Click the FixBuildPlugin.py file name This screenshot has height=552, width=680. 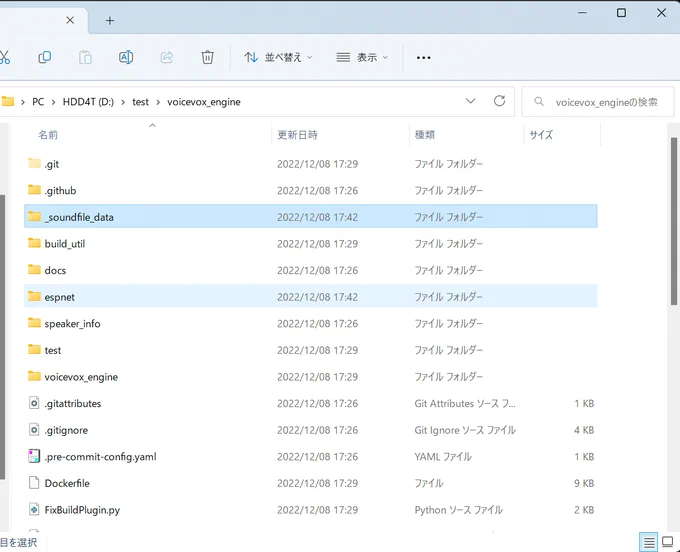82,510
